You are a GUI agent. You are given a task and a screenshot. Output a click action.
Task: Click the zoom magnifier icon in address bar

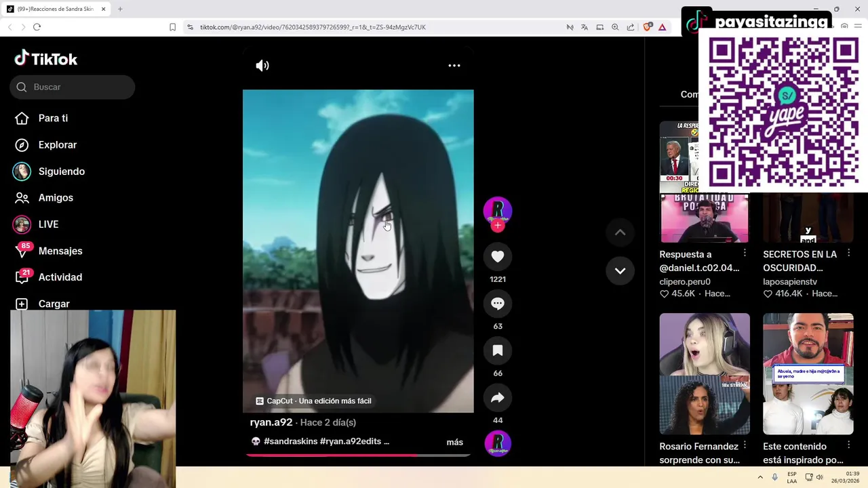tap(615, 27)
